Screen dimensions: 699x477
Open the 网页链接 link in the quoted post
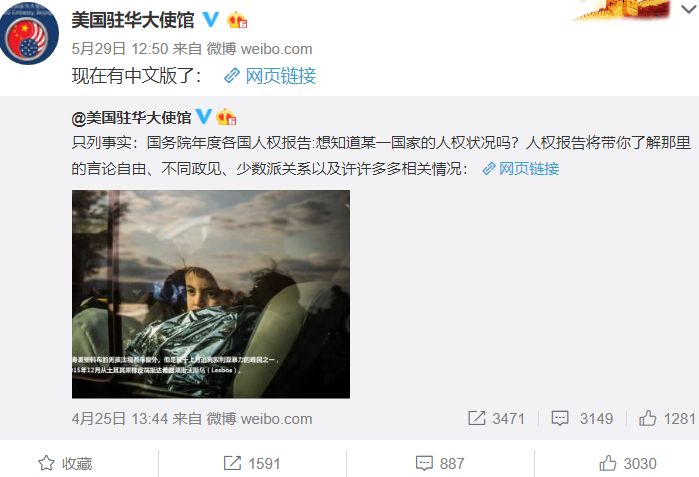[x=521, y=169]
